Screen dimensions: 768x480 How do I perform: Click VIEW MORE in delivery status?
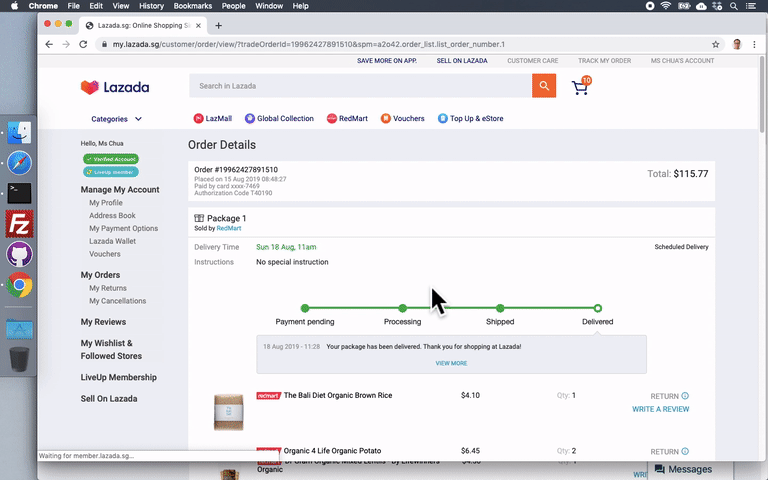451,363
